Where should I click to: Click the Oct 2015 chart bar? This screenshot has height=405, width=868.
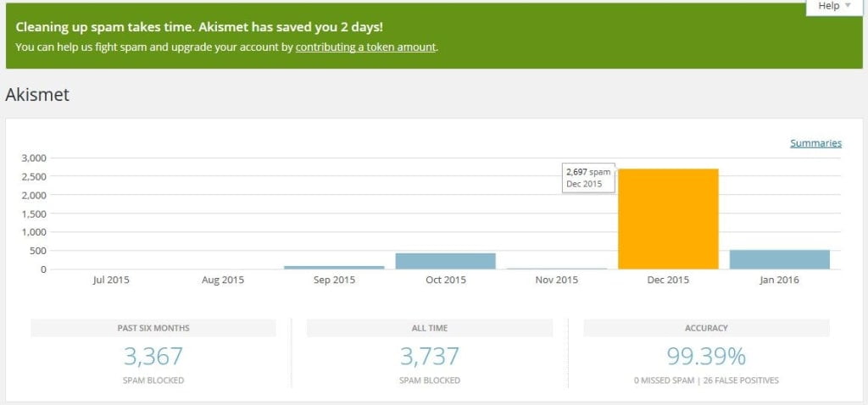[x=445, y=261]
